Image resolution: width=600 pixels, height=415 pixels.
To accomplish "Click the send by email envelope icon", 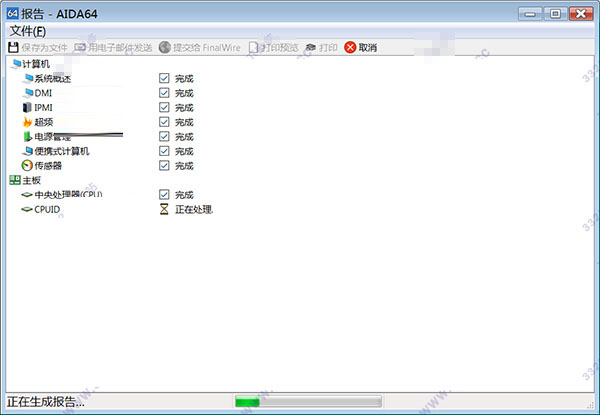I will point(80,47).
